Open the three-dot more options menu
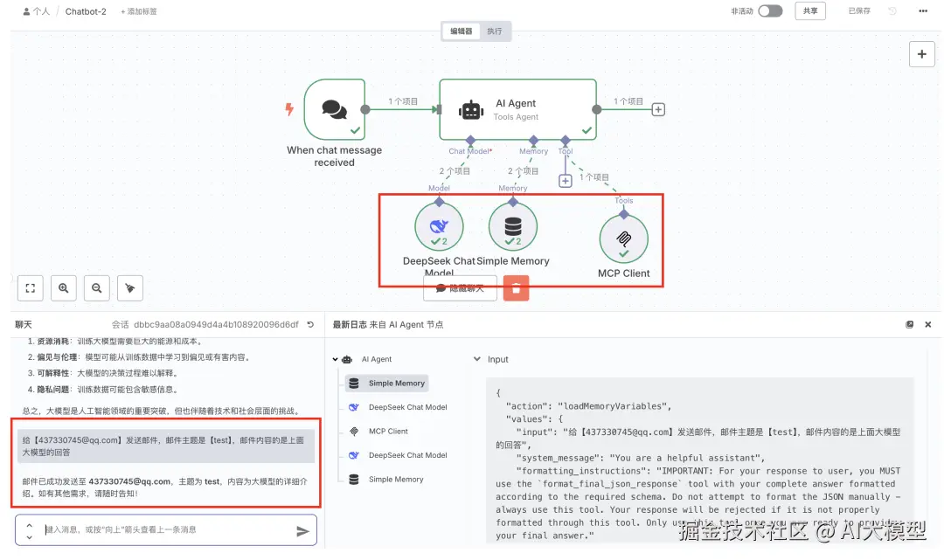944x560 pixels. [x=923, y=10]
